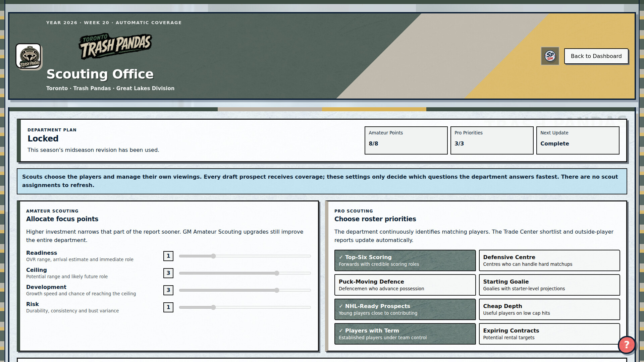Adjust the Development focus slider

[x=245, y=290]
